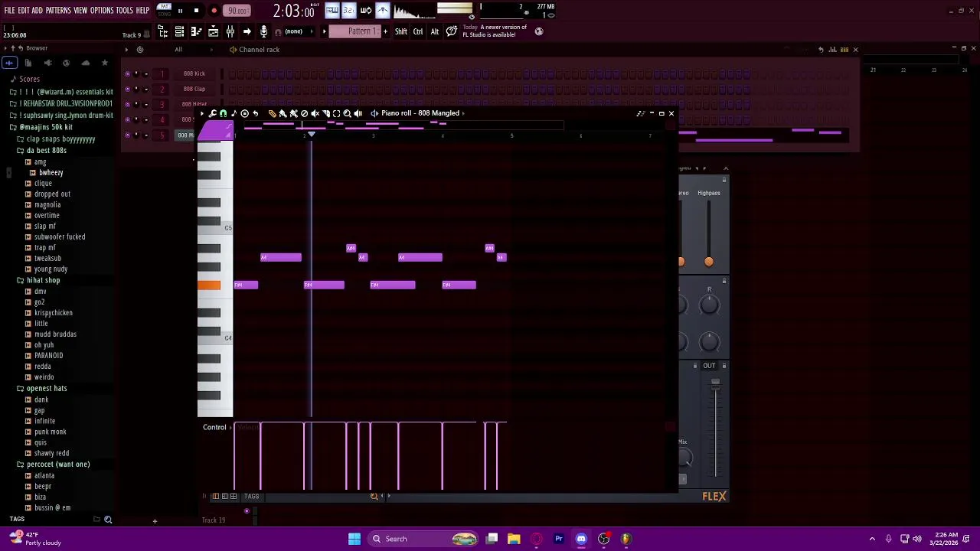Screen dimensions: 980x551
Task: Click the right arrow icon in main toolbar
Action: coord(247,31)
